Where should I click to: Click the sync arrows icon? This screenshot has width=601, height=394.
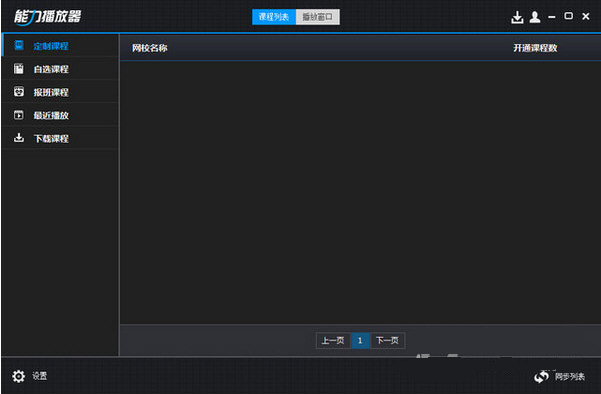(541, 377)
